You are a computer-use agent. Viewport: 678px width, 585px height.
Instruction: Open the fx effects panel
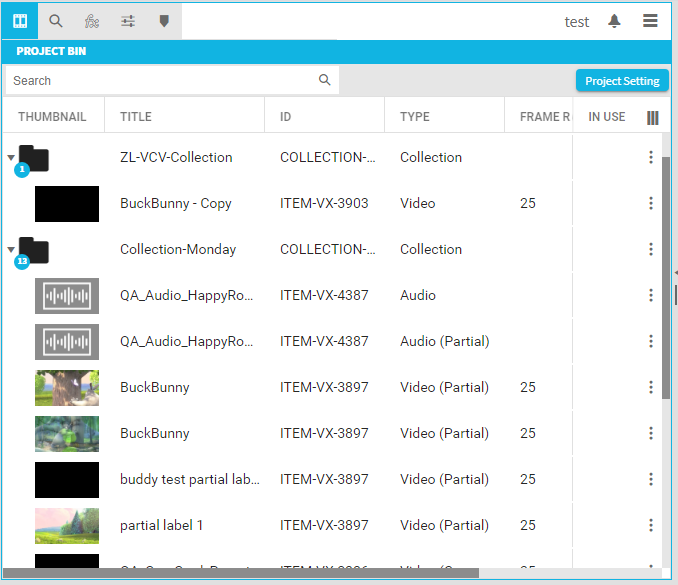tap(92, 21)
